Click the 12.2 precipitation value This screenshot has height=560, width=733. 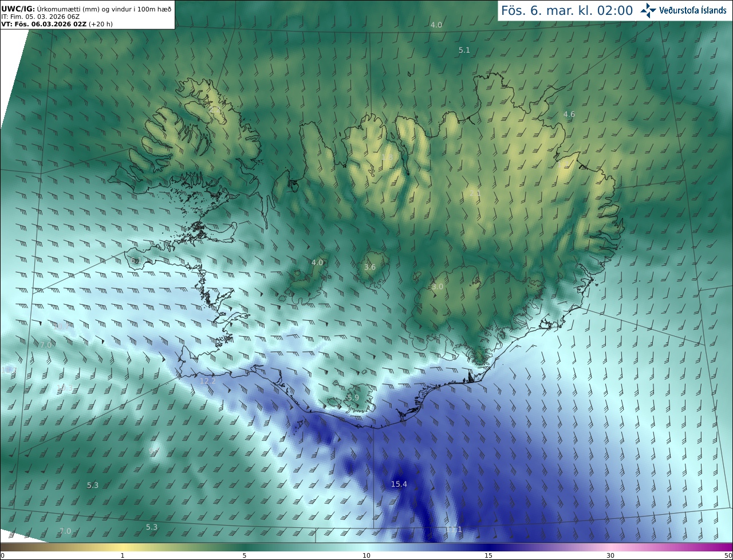pyautogui.click(x=207, y=381)
